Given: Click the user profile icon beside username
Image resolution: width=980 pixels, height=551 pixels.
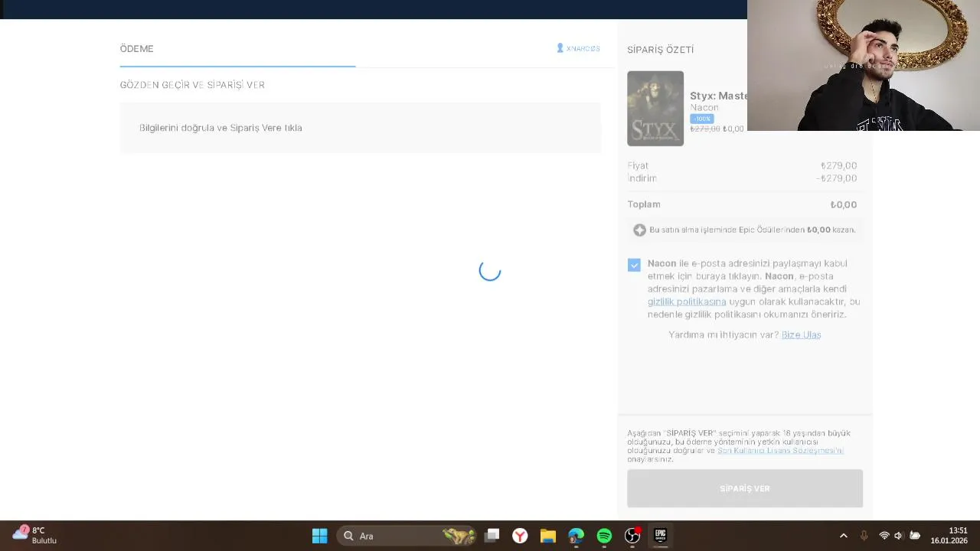Looking at the screenshot, I should pyautogui.click(x=560, y=48).
